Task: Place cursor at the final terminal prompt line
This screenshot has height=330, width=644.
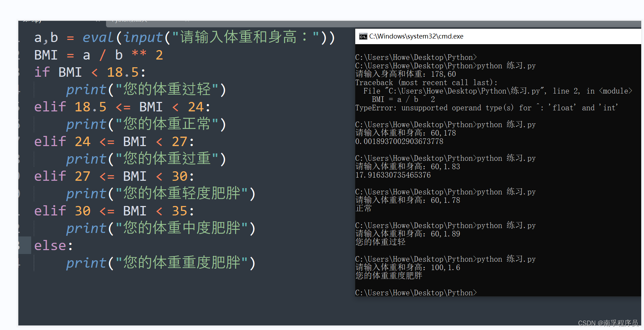Action: [x=416, y=293]
